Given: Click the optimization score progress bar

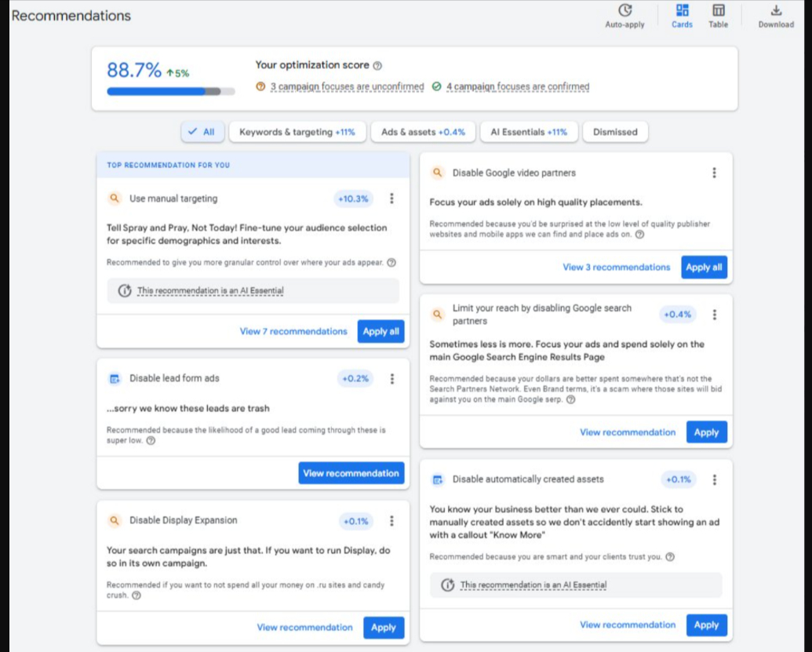Looking at the screenshot, I should (x=171, y=92).
